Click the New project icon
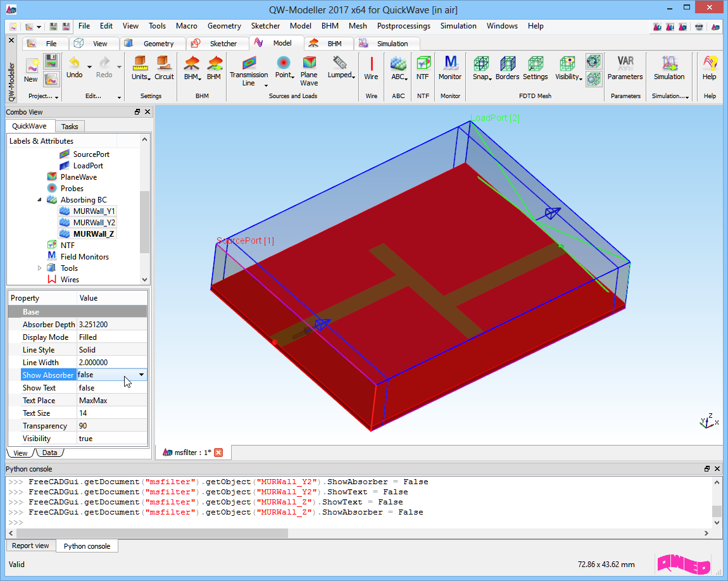The image size is (728, 581). [31, 66]
